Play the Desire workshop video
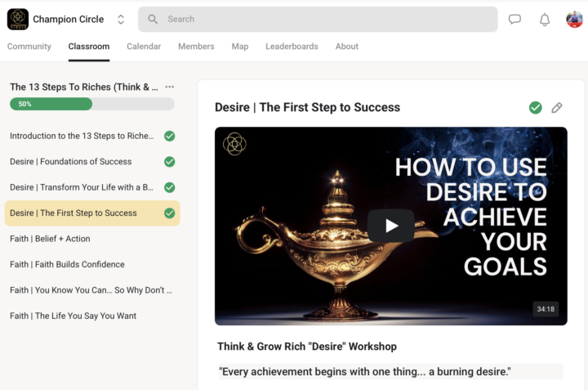The image size is (588, 390). click(391, 226)
